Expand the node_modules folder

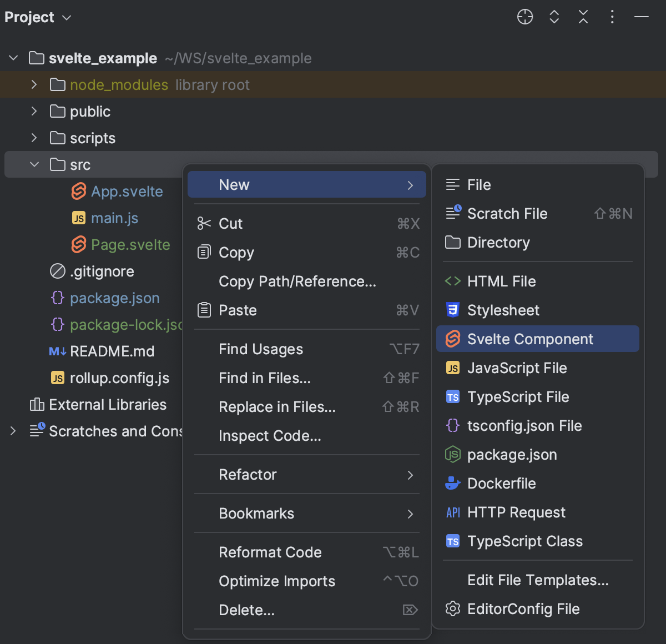point(33,84)
